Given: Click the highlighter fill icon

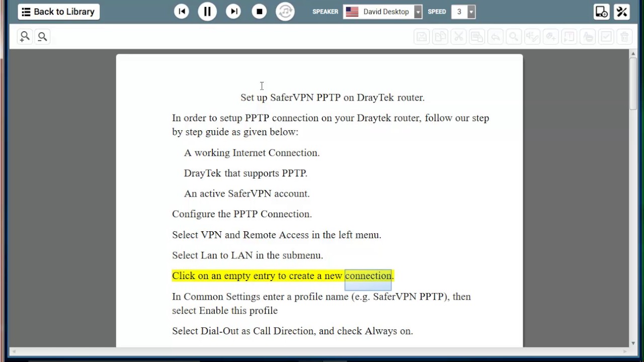Looking at the screenshot, I should point(588,37).
